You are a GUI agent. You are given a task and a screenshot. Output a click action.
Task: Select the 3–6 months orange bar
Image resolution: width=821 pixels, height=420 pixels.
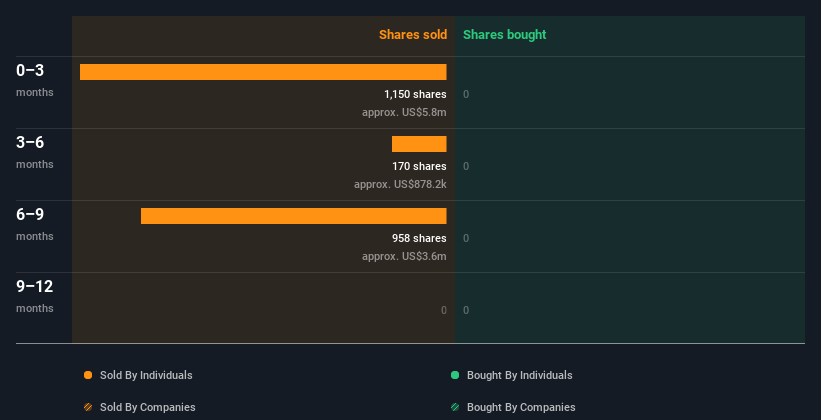419,144
